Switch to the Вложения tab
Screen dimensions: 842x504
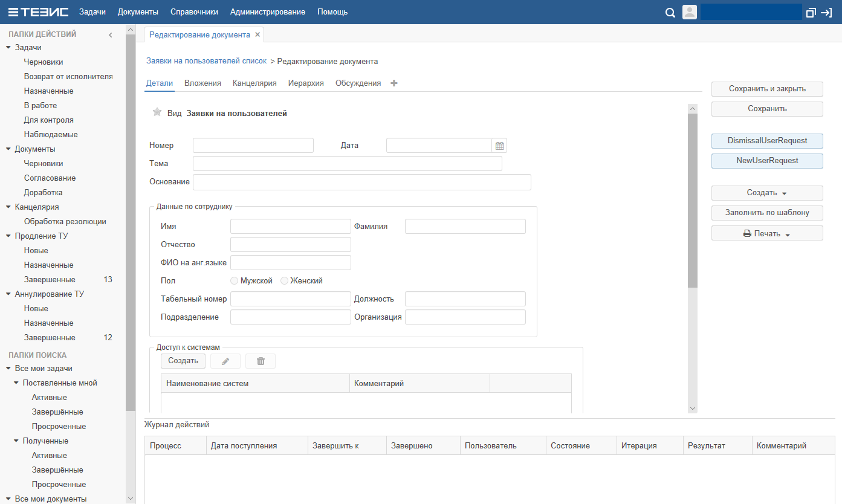[x=202, y=83]
